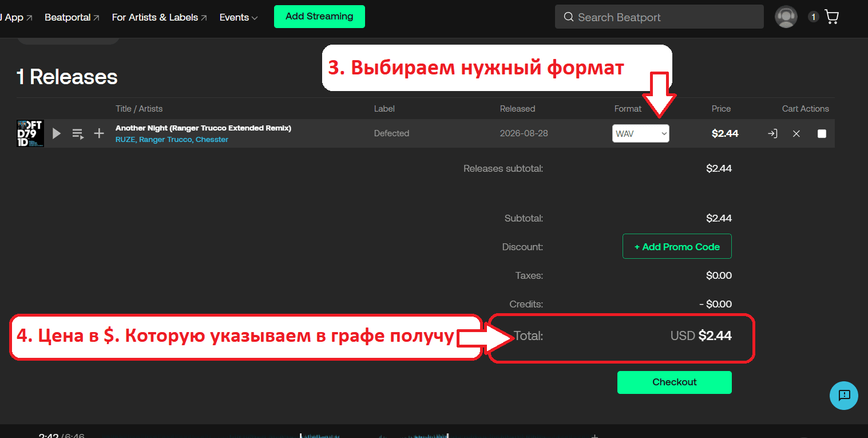Open For Artists & Labels link
Viewport: 868px width, 438px height.
160,17
